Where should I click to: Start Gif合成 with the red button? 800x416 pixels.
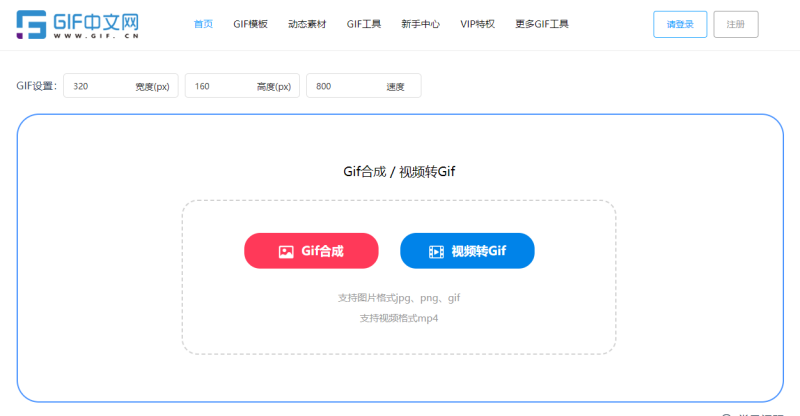click(311, 251)
